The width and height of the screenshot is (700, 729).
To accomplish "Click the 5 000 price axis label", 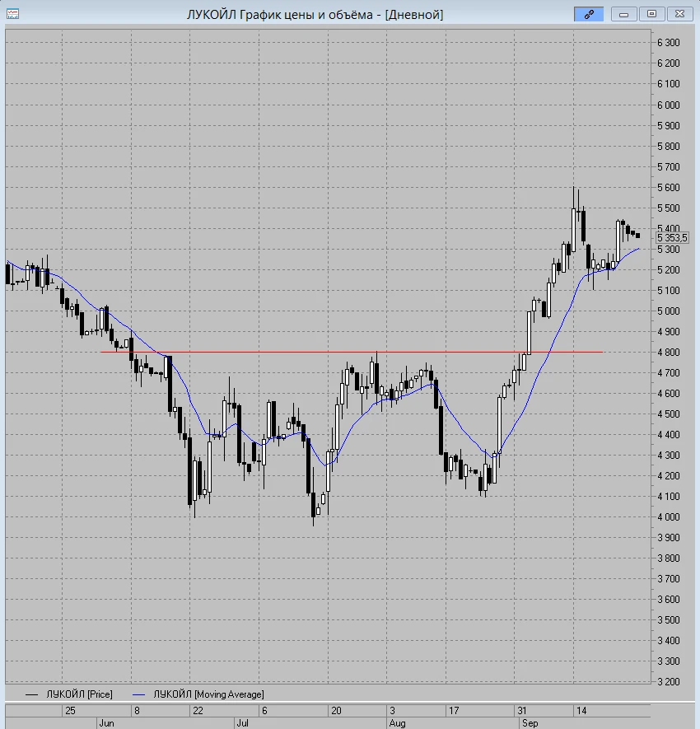I will [x=669, y=311].
